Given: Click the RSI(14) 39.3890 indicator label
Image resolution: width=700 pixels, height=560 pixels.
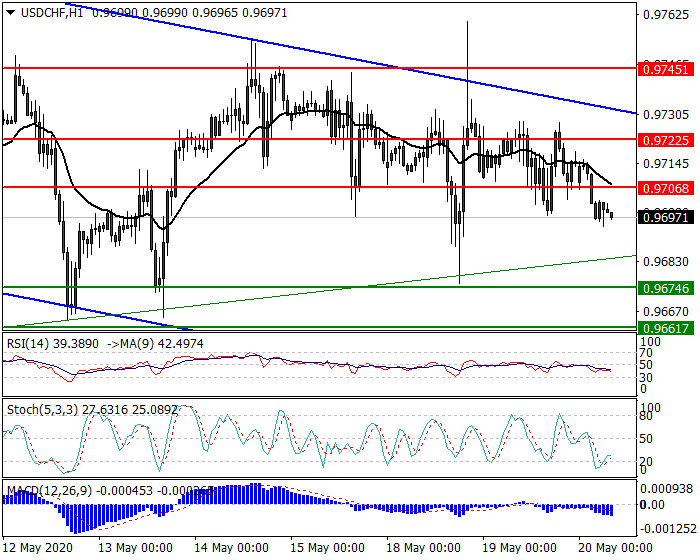Looking at the screenshot, I should tap(53, 344).
